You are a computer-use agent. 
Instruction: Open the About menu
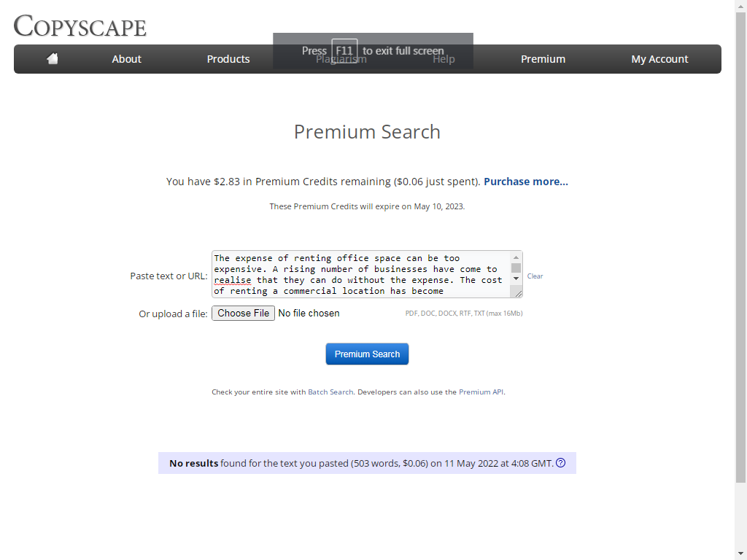(126, 59)
